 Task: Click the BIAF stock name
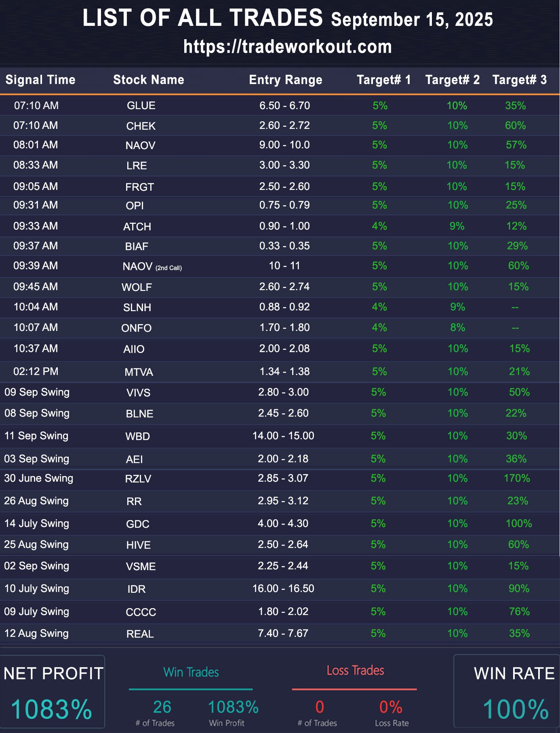137,246
